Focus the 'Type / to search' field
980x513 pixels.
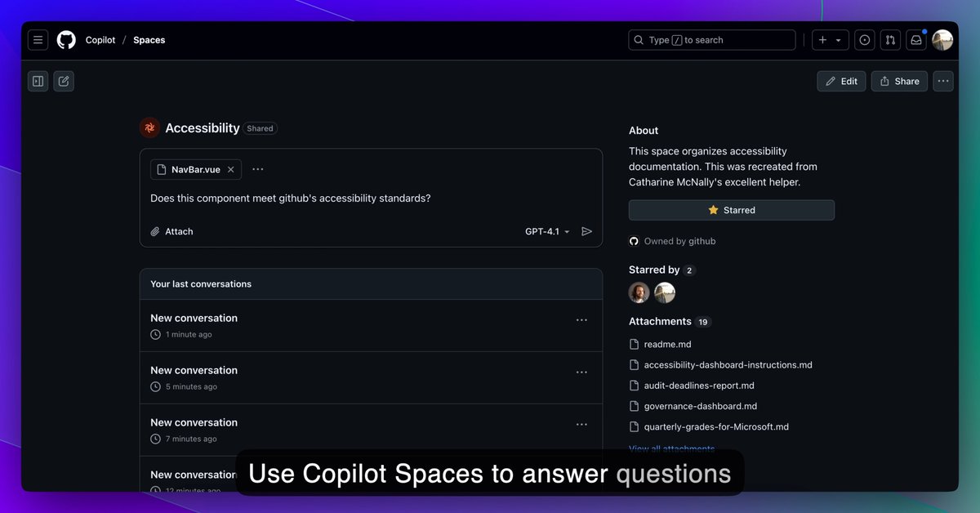[x=712, y=40]
